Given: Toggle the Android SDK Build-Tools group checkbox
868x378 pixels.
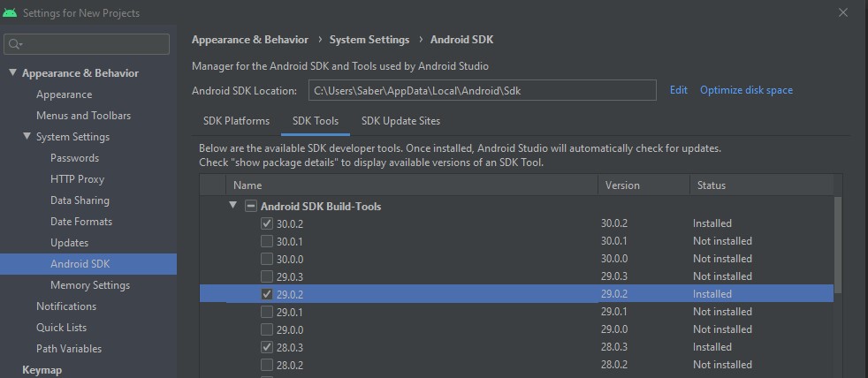Looking at the screenshot, I should (x=251, y=206).
